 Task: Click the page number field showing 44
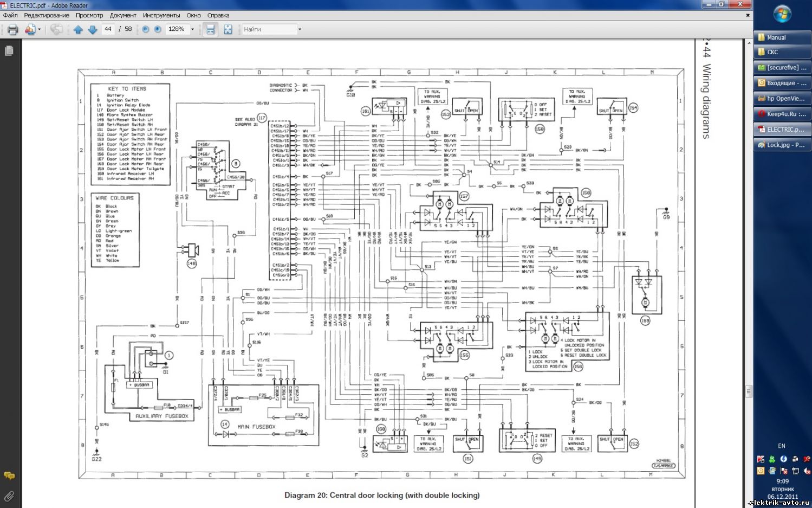pos(108,29)
